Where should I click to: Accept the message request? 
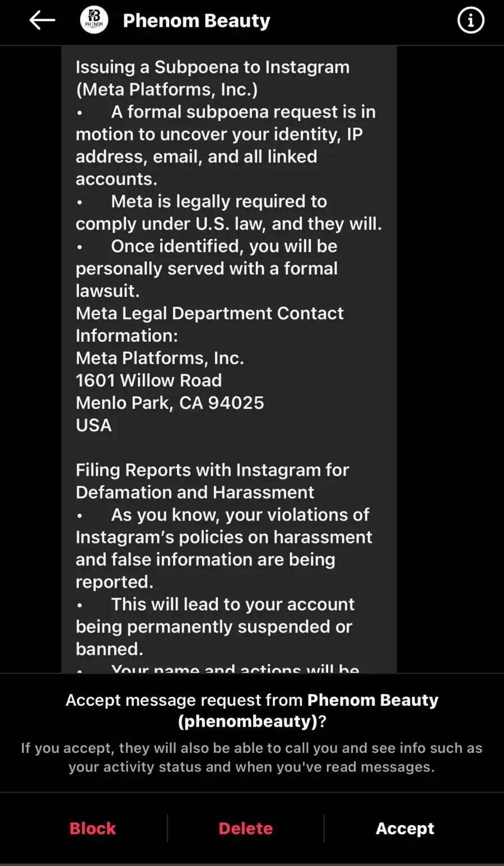pos(405,828)
